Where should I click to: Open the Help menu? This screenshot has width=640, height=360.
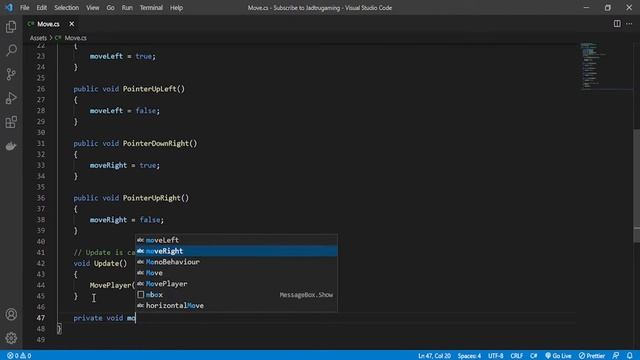tap(176, 8)
